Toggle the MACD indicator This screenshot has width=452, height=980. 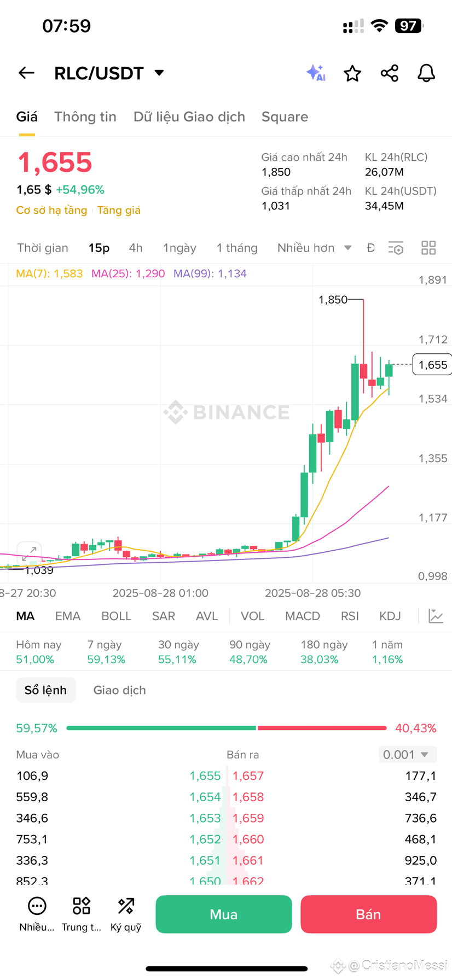[303, 616]
